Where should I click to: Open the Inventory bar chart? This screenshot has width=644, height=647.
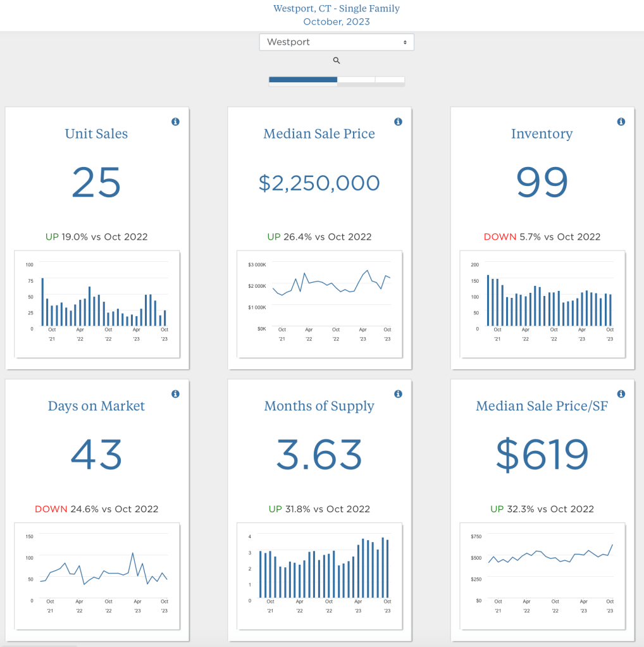point(543,304)
